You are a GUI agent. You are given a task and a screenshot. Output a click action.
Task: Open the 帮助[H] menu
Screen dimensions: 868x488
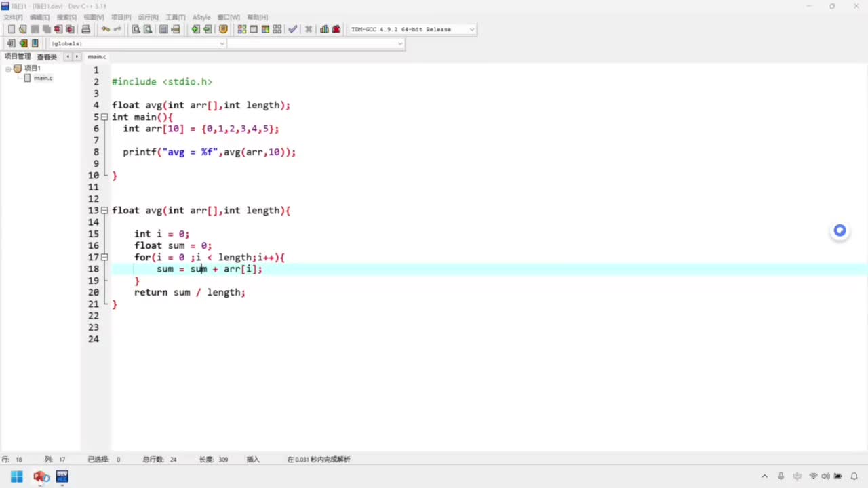click(x=257, y=17)
